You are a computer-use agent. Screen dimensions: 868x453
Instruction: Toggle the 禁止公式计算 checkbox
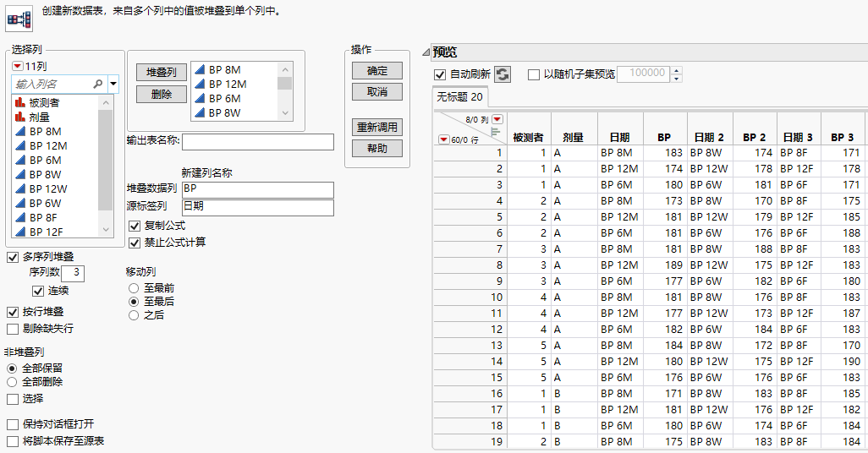tap(135, 243)
